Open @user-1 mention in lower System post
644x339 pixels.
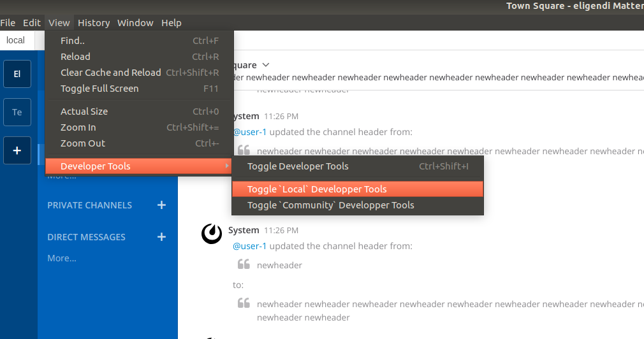pyautogui.click(x=250, y=246)
